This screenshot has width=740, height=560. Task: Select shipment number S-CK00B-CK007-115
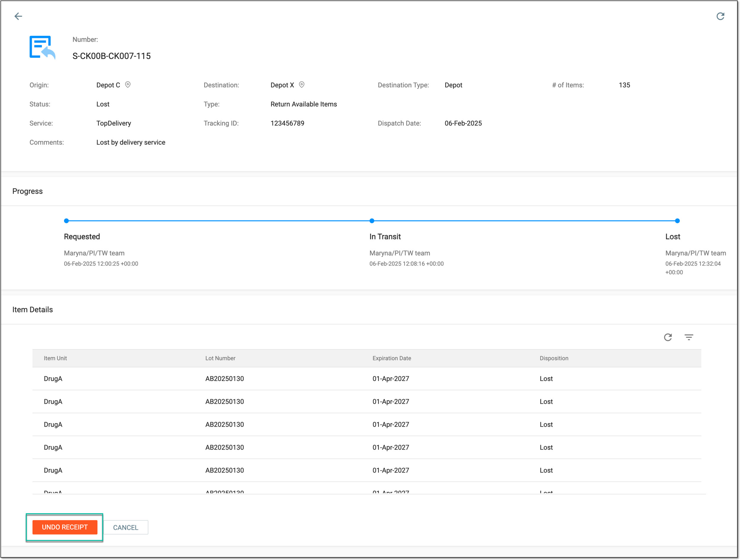coord(111,56)
